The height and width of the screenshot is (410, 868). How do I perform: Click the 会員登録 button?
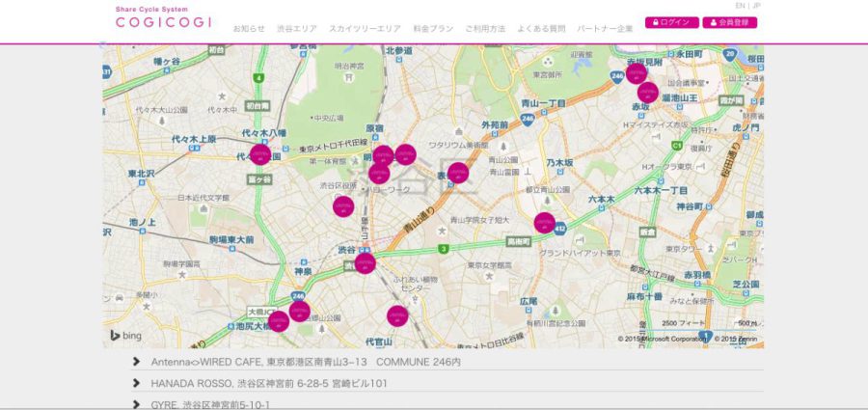pyautogui.click(x=730, y=23)
